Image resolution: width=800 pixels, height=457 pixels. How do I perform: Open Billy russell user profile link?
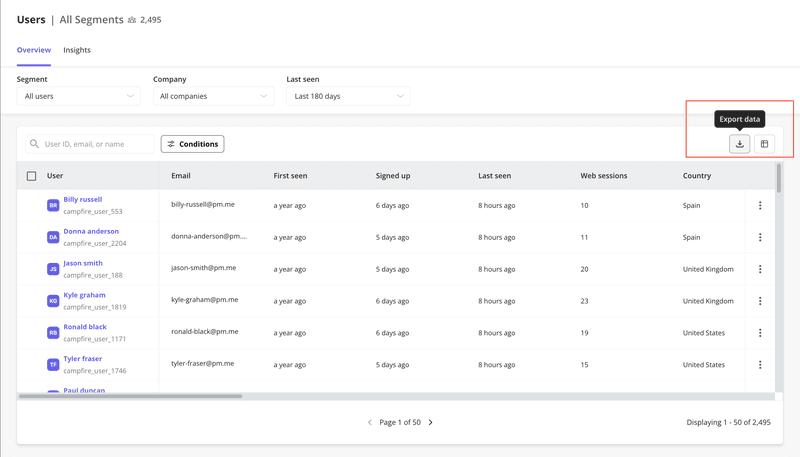pos(83,199)
